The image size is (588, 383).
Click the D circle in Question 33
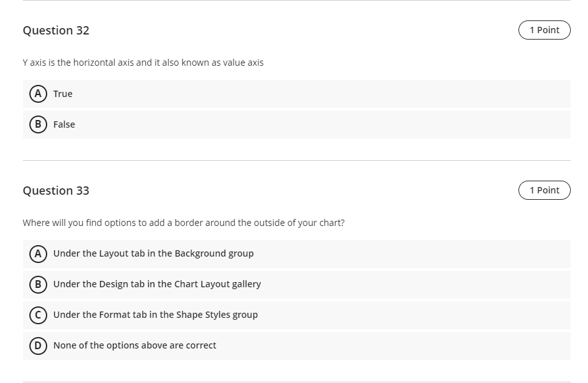coord(38,345)
